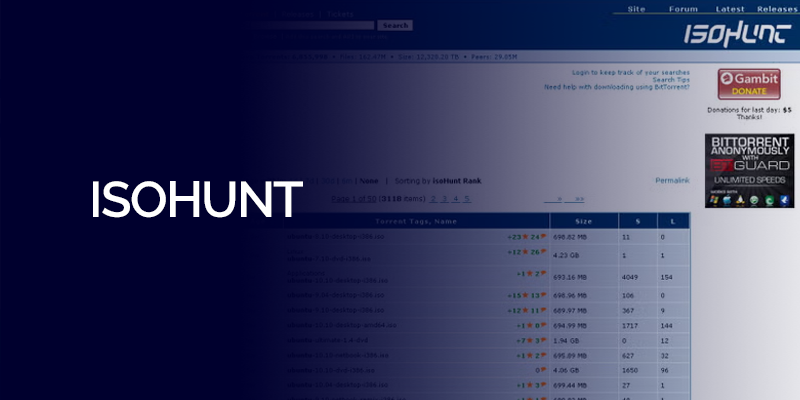The height and width of the screenshot is (400, 800).
Task: Click the flag icon in the 1.94 GB row
Action: 543,340
